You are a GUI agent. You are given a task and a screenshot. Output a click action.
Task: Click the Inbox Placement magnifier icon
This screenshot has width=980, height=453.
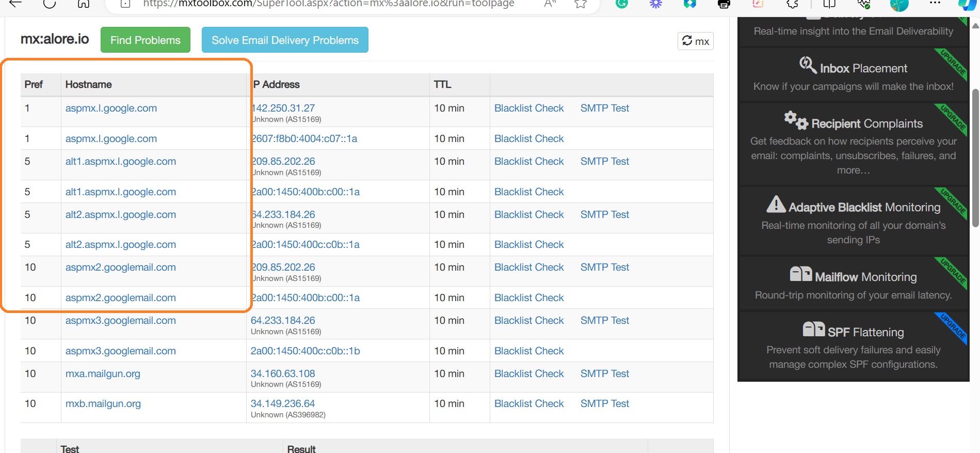coord(808,66)
